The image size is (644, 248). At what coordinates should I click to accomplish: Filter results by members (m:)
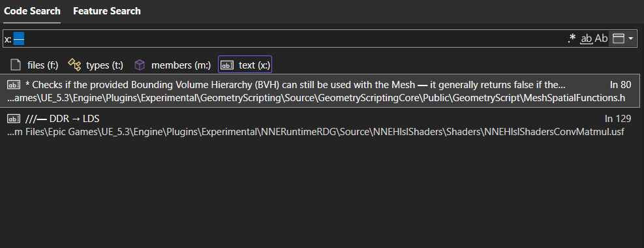point(173,65)
